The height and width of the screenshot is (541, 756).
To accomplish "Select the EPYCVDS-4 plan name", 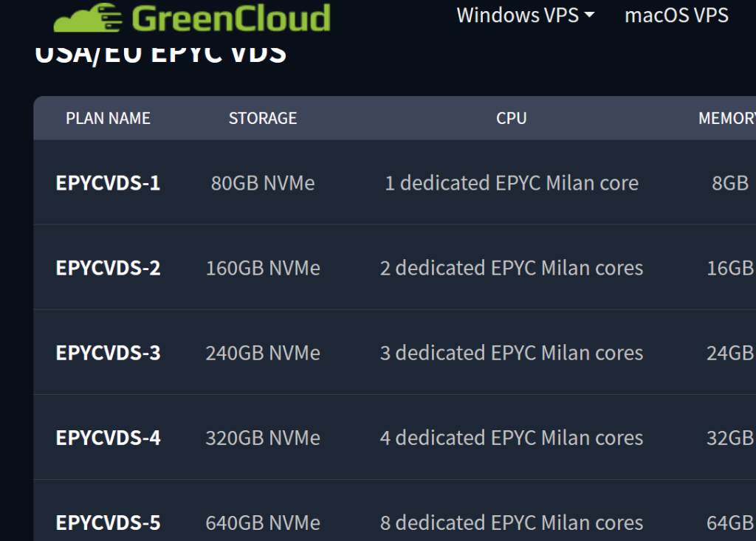I will (x=108, y=438).
